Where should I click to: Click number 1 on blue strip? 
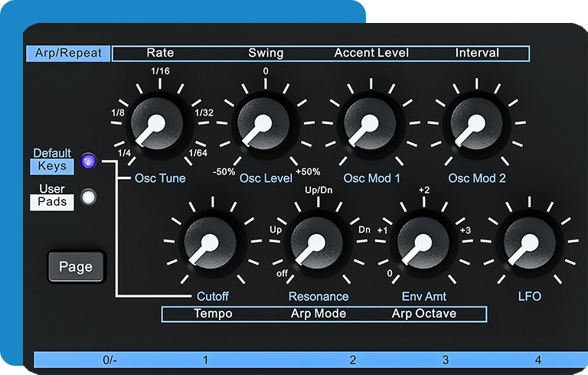pyautogui.click(x=205, y=360)
